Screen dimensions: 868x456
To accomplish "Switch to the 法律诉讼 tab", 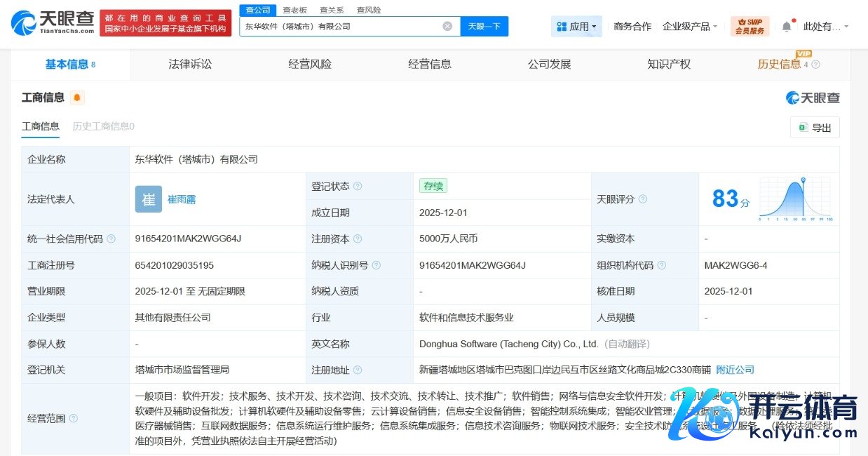I will [x=190, y=65].
